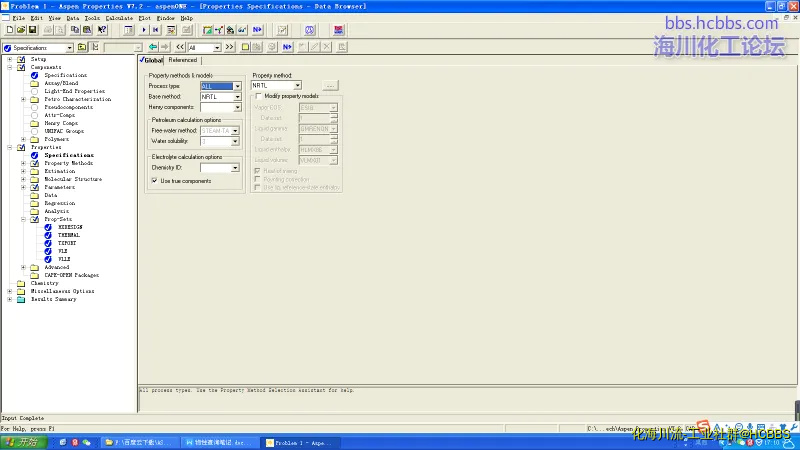800x450 pixels.
Task: Select the Henry Comps tree item
Action: pos(61,123)
